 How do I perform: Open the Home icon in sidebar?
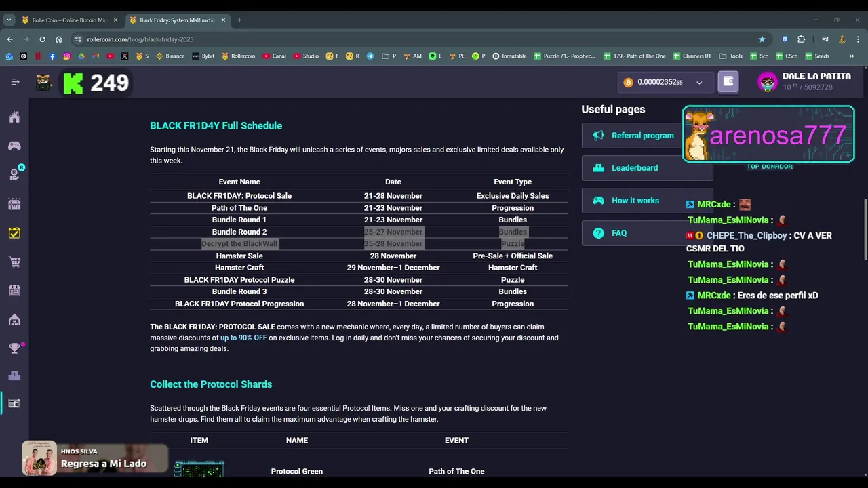14,117
